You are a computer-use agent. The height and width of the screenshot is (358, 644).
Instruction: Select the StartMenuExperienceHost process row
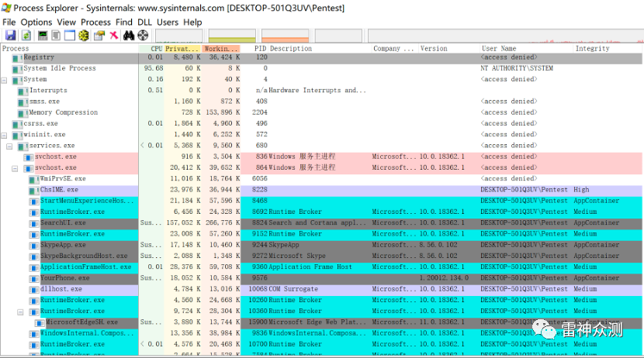321,201
